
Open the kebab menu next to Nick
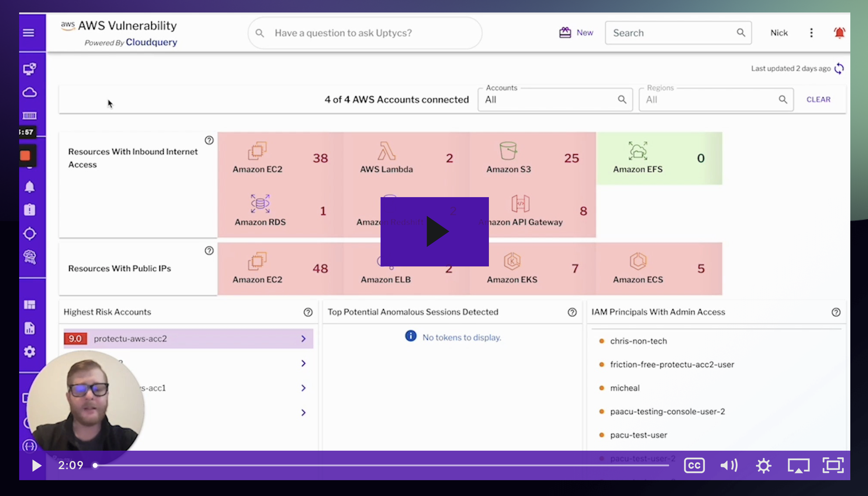(x=811, y=33)
